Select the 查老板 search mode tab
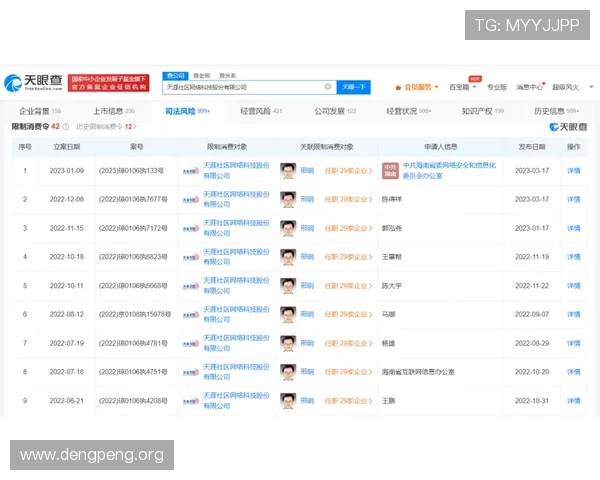This screenshot has height=480, width=600. point(202,75)
